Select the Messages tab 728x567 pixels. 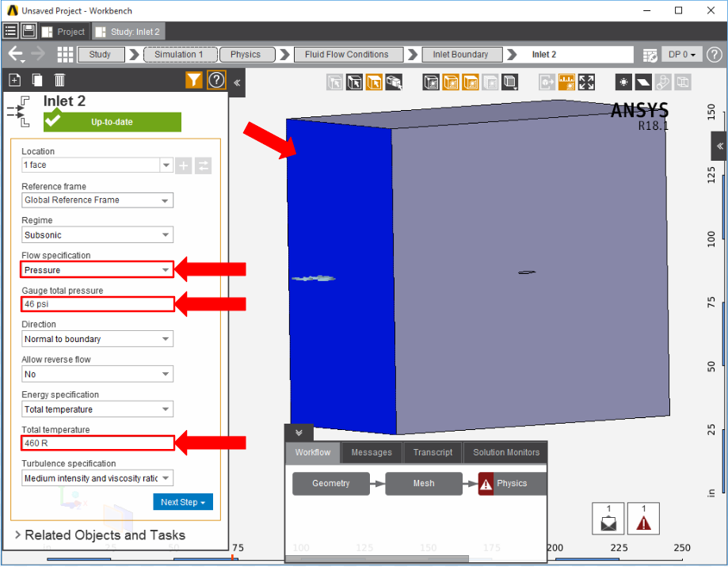pyautogui.click(x=372, y=452)
